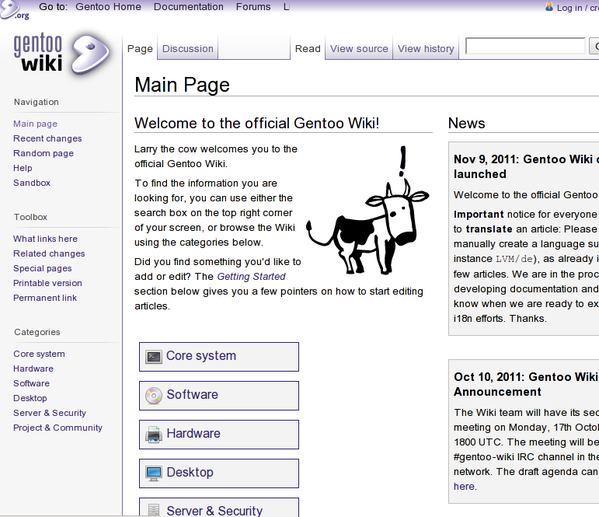Open Project & Community sidebar link
Screen dimensions: 599x517
[x=58, y=428]
